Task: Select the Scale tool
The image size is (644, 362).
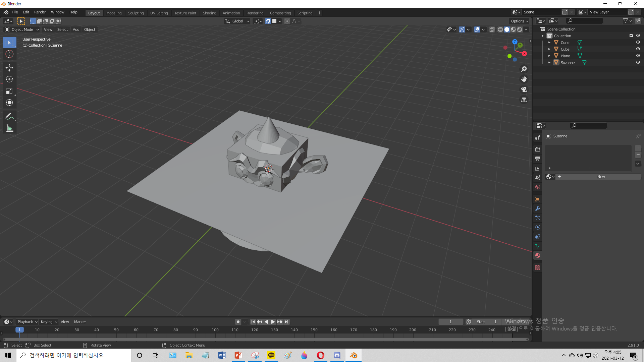Action: (x=9, y=91)
